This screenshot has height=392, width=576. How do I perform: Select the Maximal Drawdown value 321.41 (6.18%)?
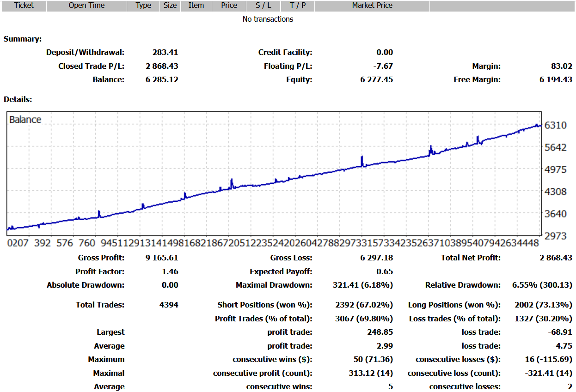tap(363, 285)
